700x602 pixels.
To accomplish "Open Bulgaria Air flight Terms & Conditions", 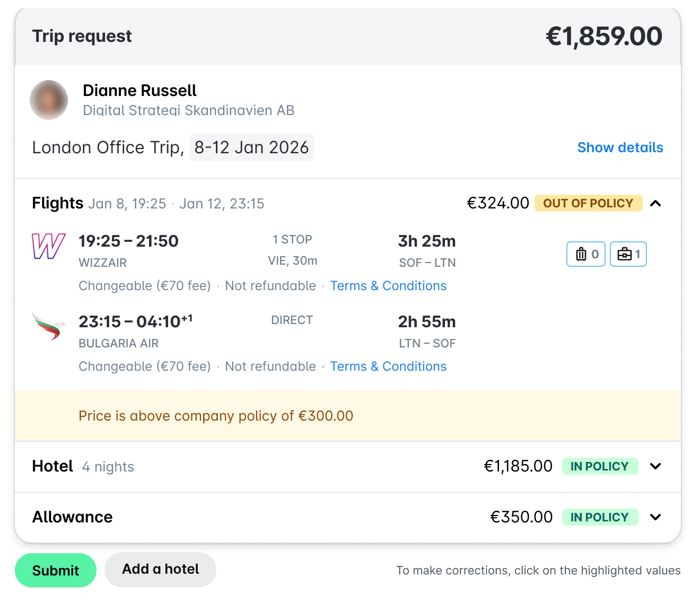I will [x=388, y=367].
